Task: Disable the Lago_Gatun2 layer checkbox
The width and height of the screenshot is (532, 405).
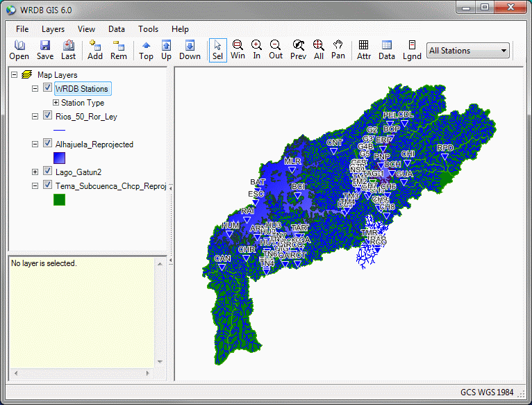Action: point(47,172)
